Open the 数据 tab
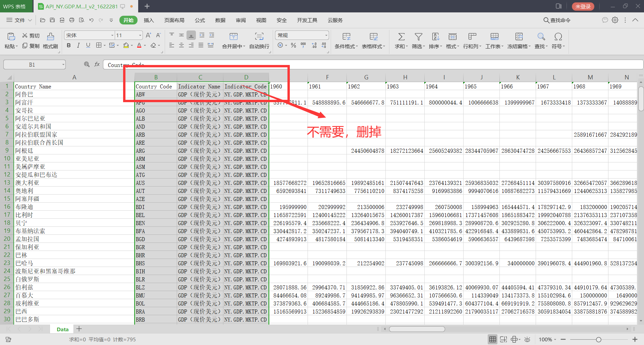 coord(220,20)
